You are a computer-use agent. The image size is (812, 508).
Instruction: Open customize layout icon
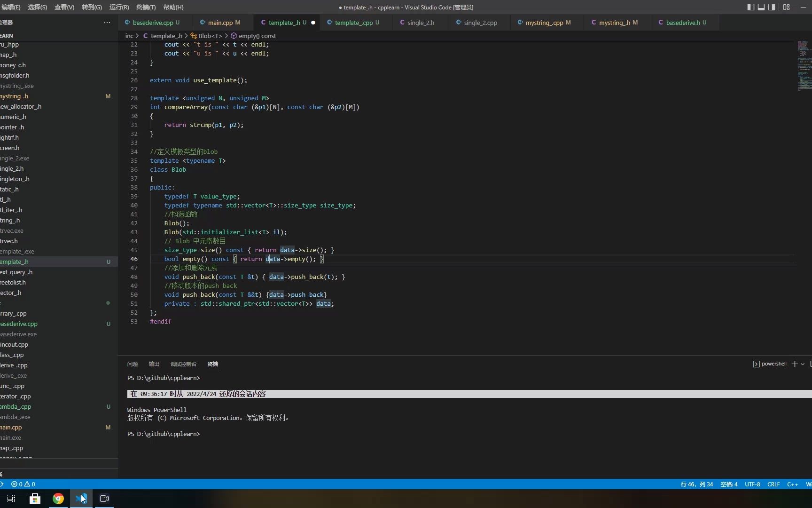[x=786, y=7]
